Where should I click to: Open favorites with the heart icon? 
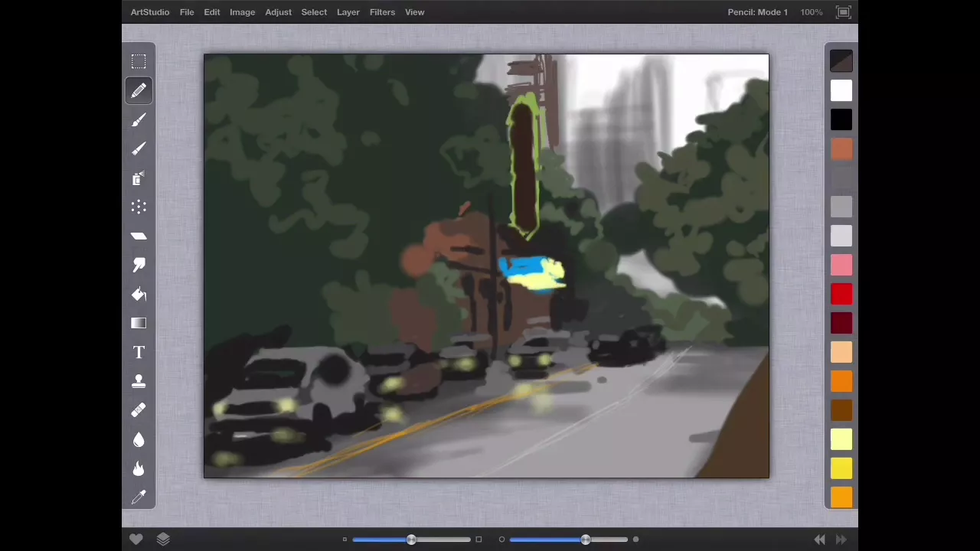click(136, 540)
